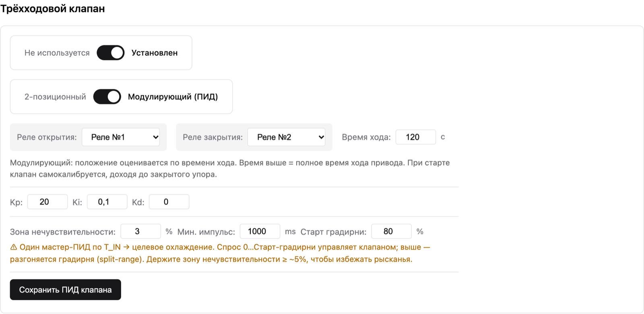Click the deadband field showing 3

tap(140, 232)
